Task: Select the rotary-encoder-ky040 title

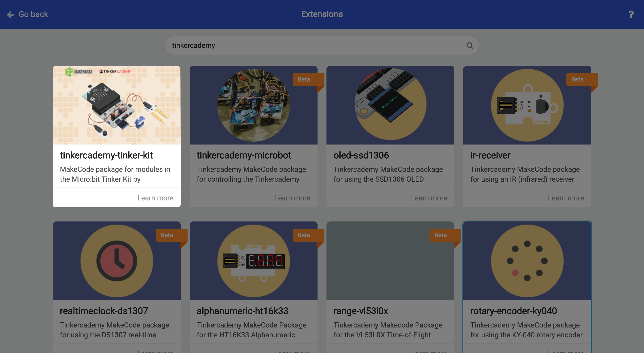Action: point(513,311)
